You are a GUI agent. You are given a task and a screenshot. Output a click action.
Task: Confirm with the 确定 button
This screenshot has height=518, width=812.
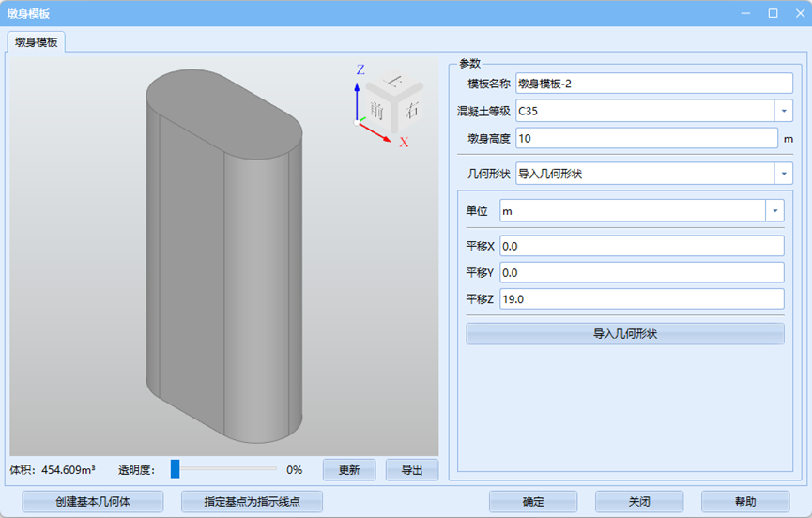pyautogui.click(x=533, y=502)
